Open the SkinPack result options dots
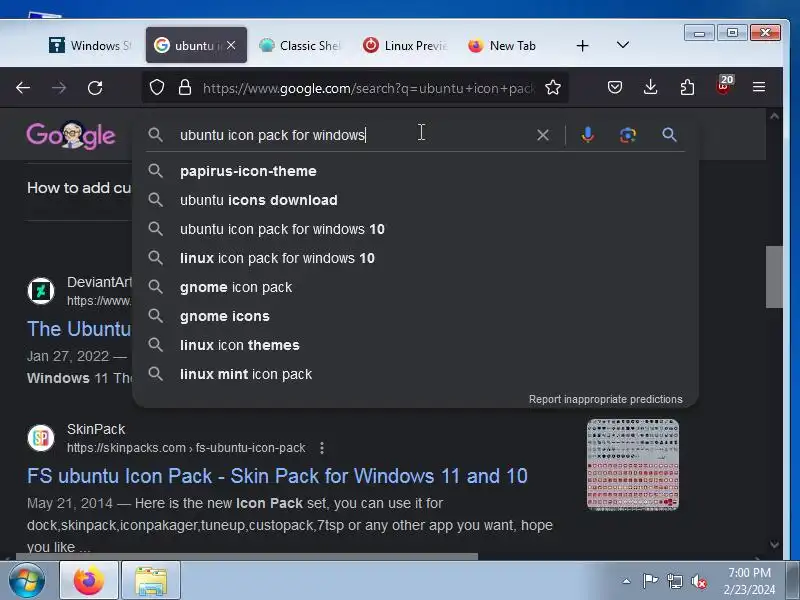 321,448
